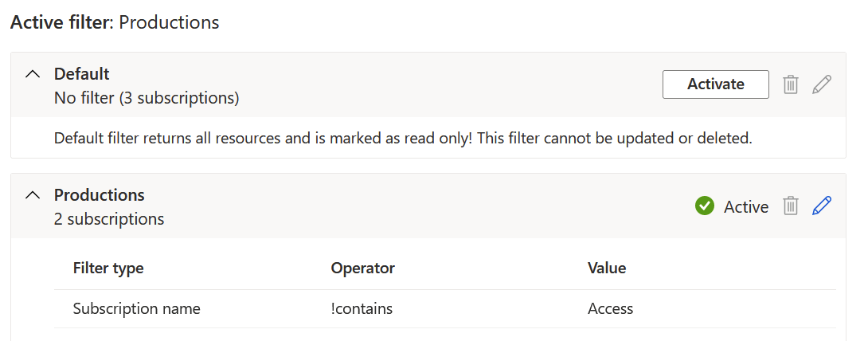Click the edit pencil icon for Default filter
Viewport: 868px width, 341px height.
[822, 84]
